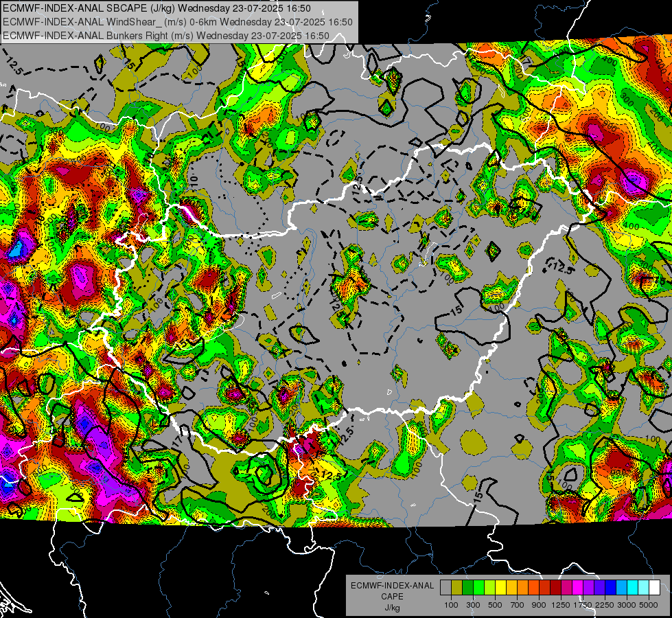Select the bright green legend swatch
672x618 pixels.
pyautogui.click(x=478, y=587)
